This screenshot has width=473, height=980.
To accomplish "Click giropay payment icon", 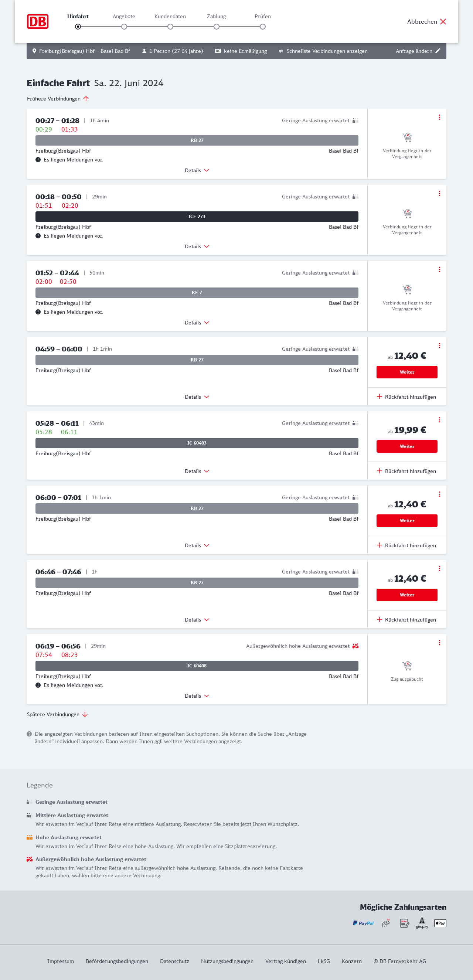I will pos(422,923).
